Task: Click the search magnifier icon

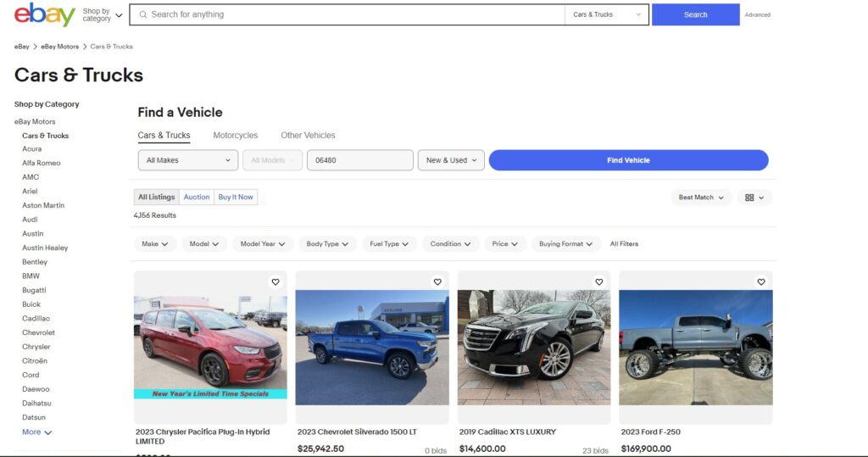Action: coord(144,14)
